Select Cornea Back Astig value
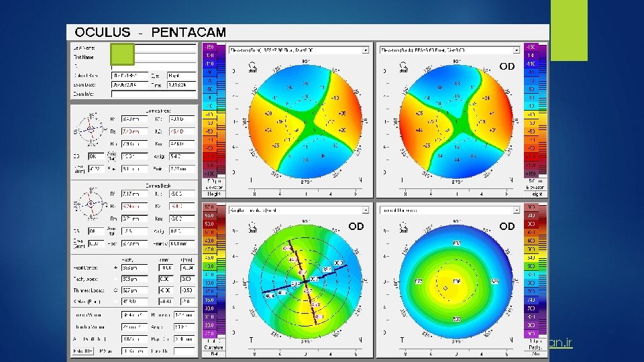The image size is (644, 362). coord(182,231)
